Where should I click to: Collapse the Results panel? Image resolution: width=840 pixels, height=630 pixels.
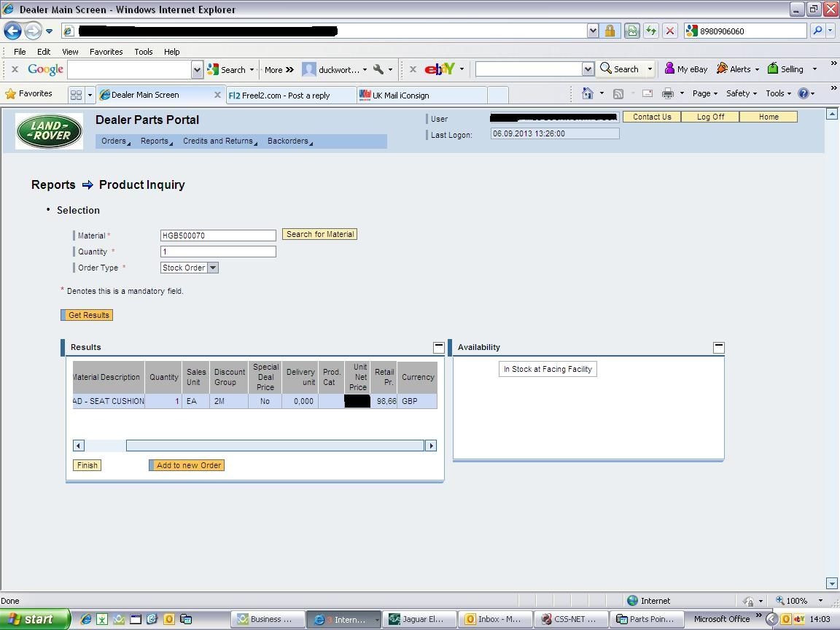438,347
